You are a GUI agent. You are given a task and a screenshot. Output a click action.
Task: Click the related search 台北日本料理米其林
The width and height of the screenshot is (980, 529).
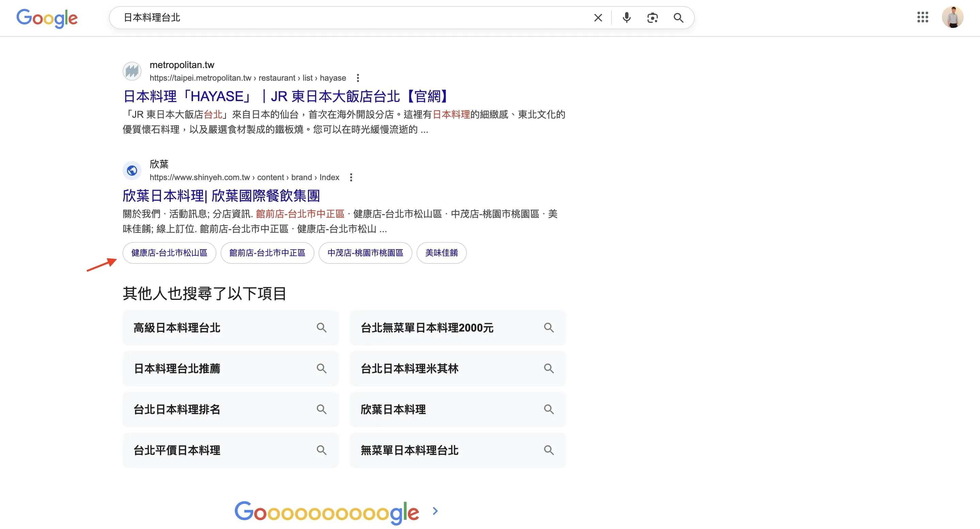click(410, 368)
